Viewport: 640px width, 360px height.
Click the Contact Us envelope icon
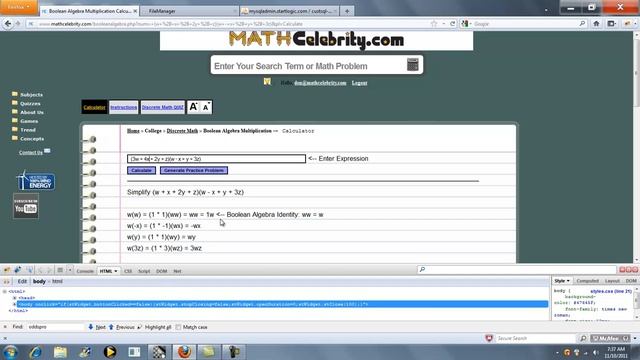click(47, 151)
